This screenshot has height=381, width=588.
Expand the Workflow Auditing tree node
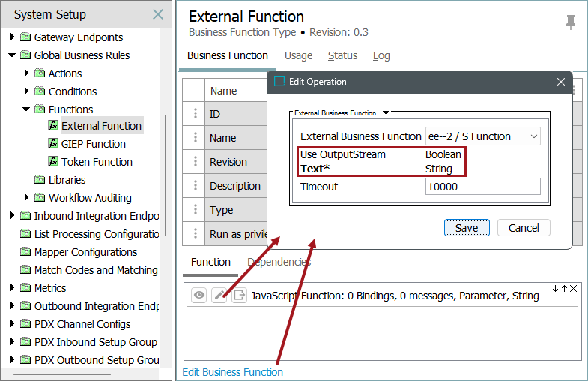pyautogui.click(x=27, y=198)
